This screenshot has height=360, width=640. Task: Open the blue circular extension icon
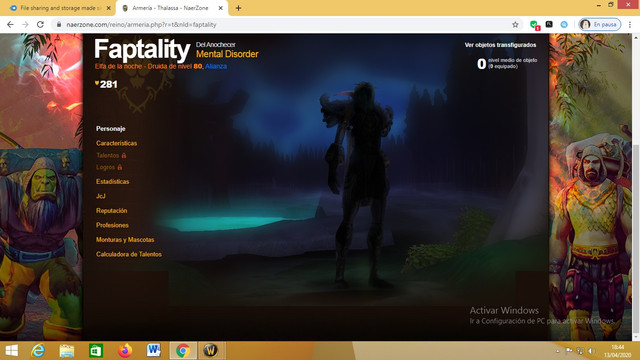564,24
